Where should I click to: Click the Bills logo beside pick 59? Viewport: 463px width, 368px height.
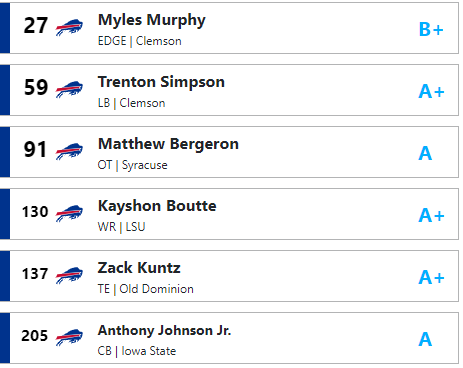coord(69,89)
